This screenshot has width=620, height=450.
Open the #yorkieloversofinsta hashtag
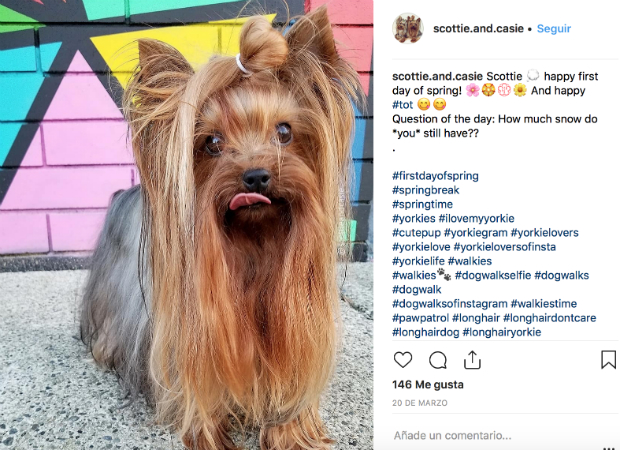point(505,247)
